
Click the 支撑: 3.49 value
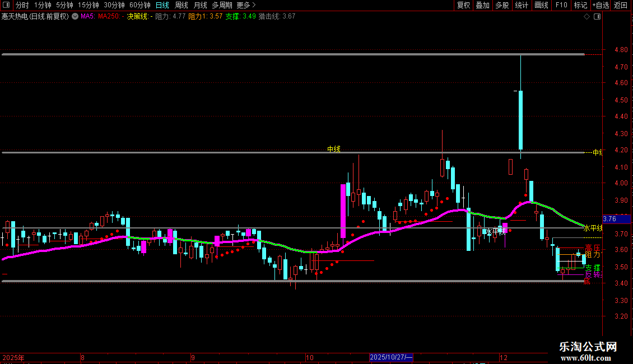[241, 17]
